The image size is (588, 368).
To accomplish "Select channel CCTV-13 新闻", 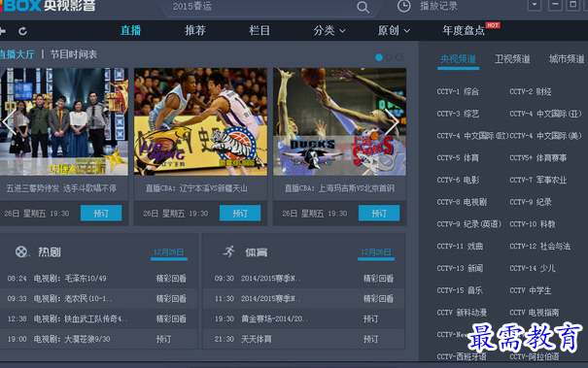I will [460, 269].
